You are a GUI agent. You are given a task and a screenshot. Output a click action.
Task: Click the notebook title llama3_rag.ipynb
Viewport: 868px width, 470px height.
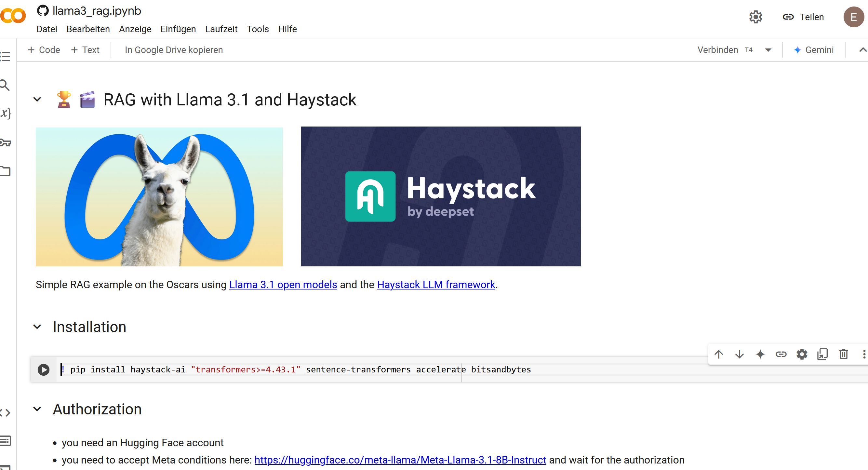(x=97, y=11)
